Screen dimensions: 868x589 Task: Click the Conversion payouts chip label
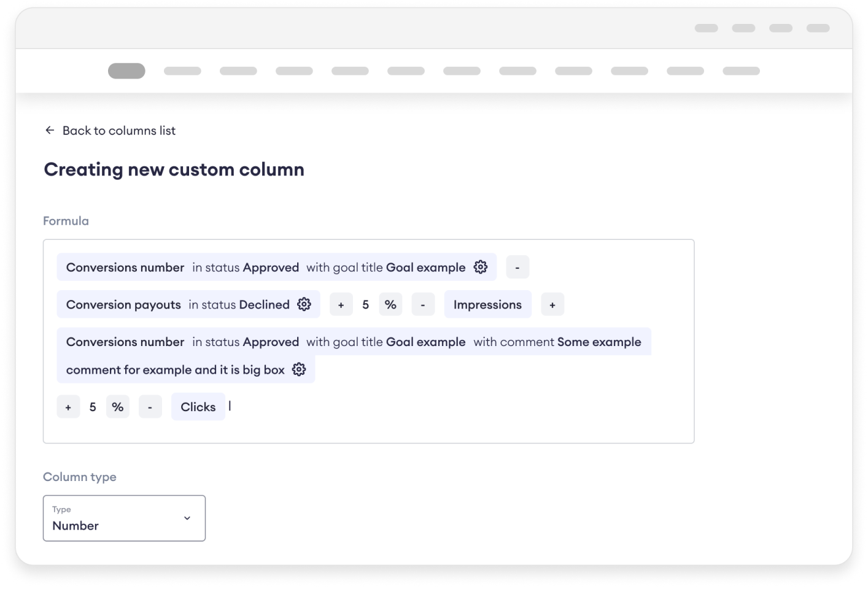click(x=123, y=305)
